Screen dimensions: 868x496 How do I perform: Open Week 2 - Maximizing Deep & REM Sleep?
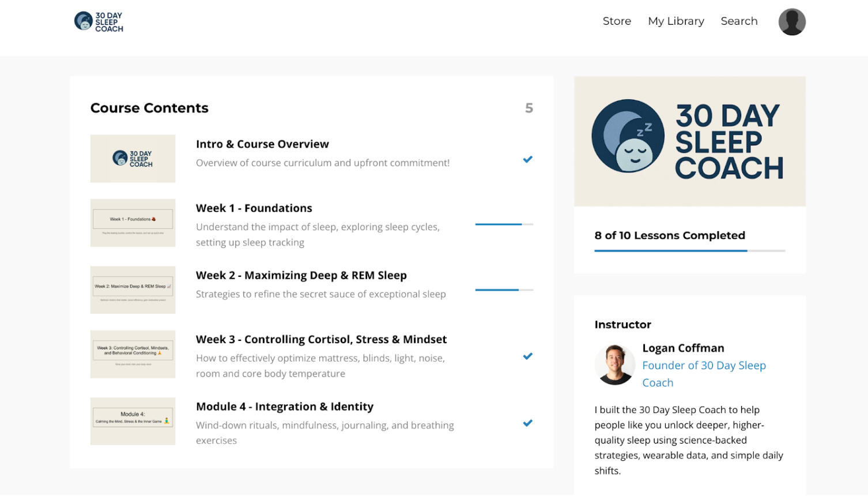[301, 276]
